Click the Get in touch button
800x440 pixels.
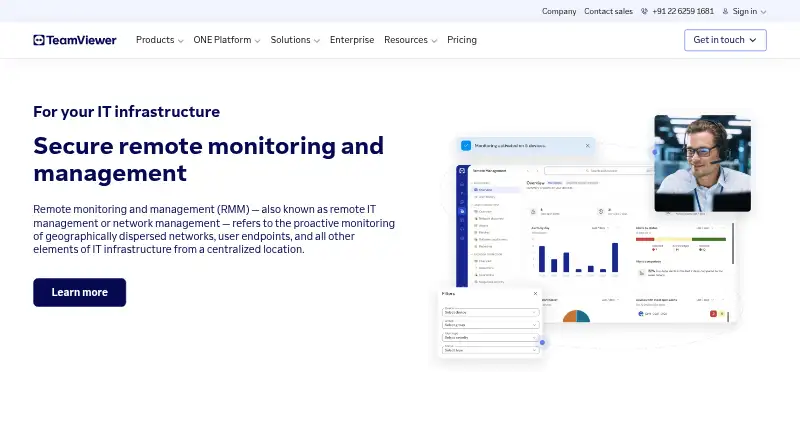pos(725,40)
